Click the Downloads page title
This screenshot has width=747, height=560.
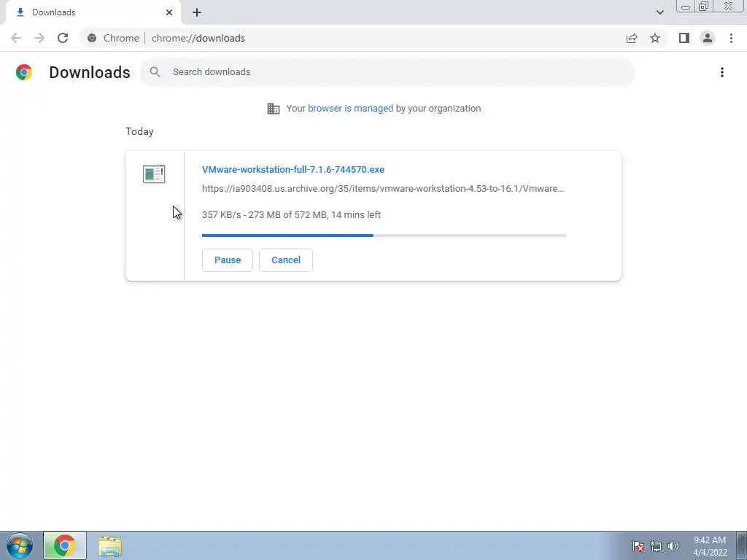click(x=90, y=72)
